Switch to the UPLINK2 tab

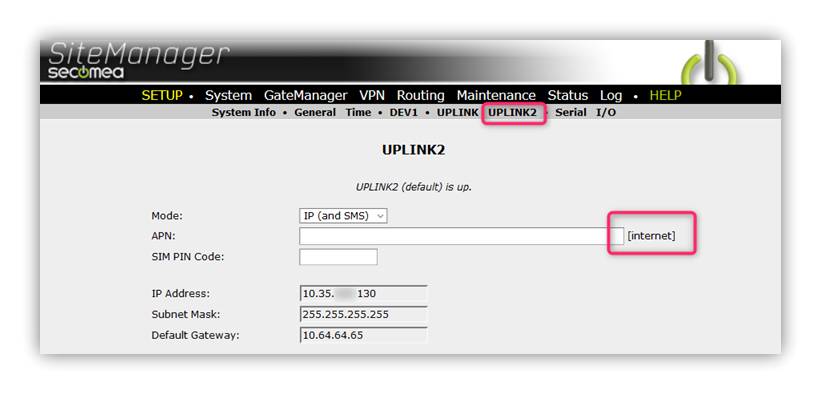[513, 112]
